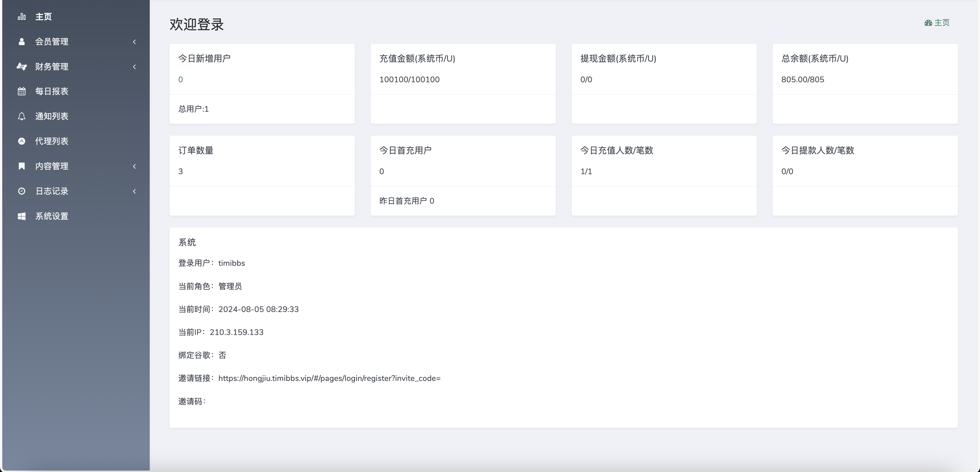Go to 系统设置 in the sidebar
Screen dimensions: 980x472
[76, 216]
